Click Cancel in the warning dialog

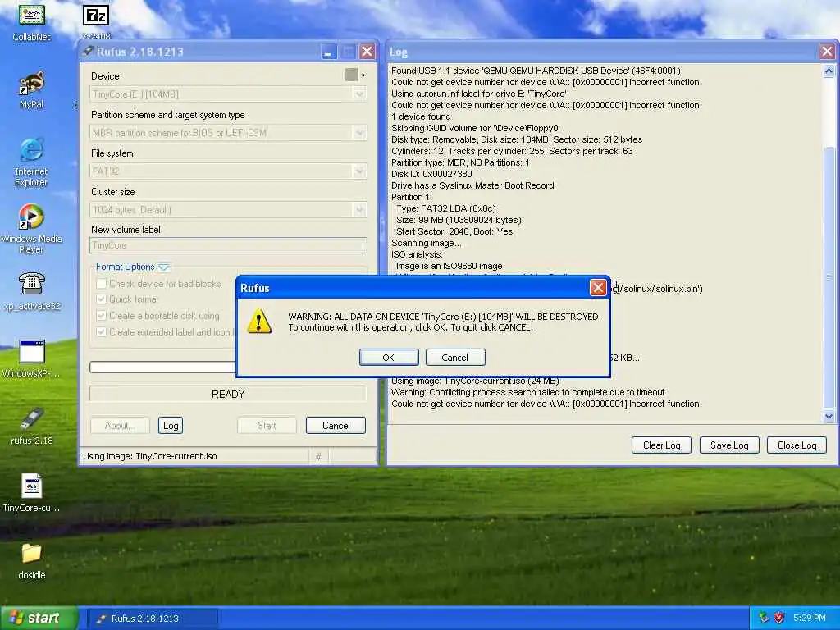pyautogui.click(x=455, y=358)
